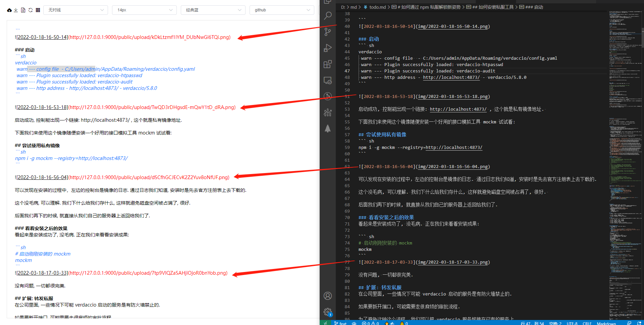
Task: Open http://localhost:4873/ link on line 48
Action: coord(451,77)
